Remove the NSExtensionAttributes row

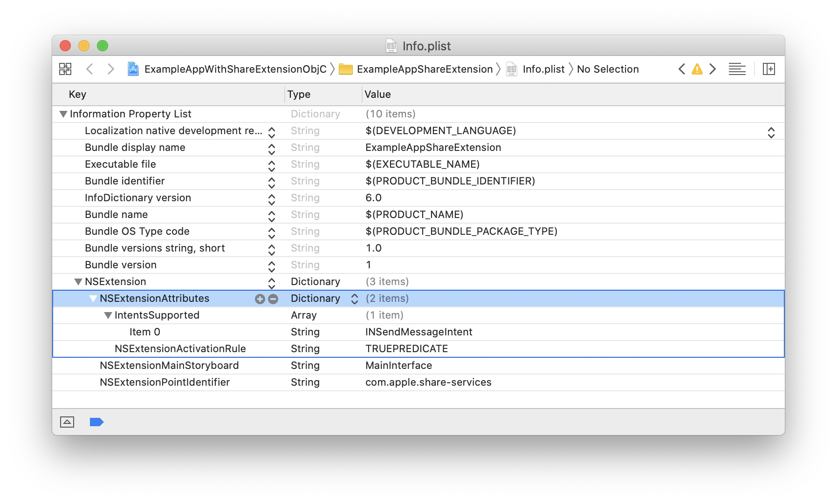(273, 299)
